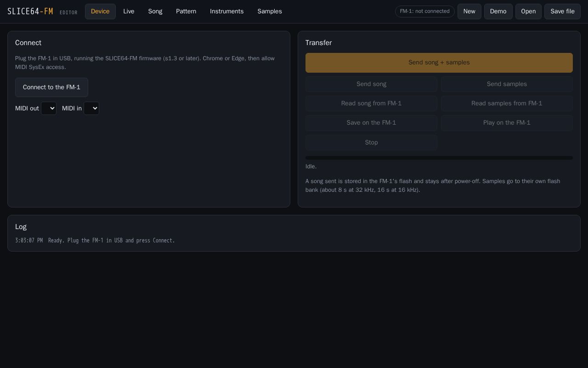Image resolution: width=588 pixels, height=368 pixels.
Task: Switch to the Live tab
Action: [x=129, y=11]
